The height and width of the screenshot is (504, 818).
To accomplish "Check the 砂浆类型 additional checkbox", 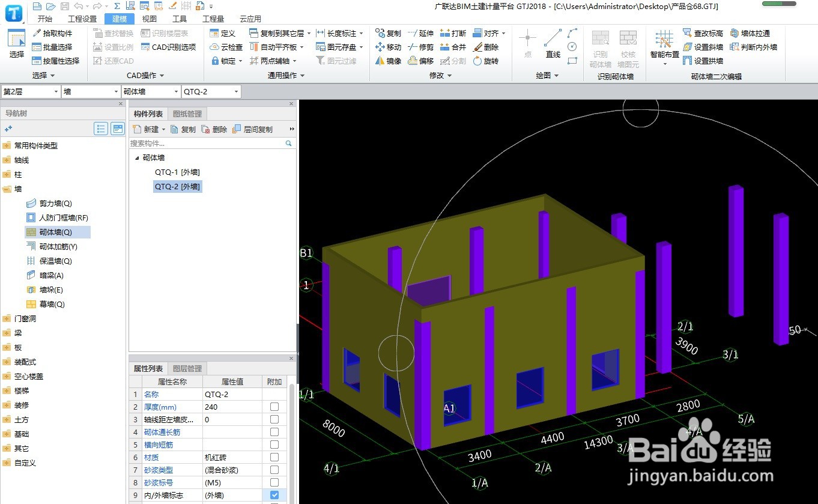I will 274,470.
